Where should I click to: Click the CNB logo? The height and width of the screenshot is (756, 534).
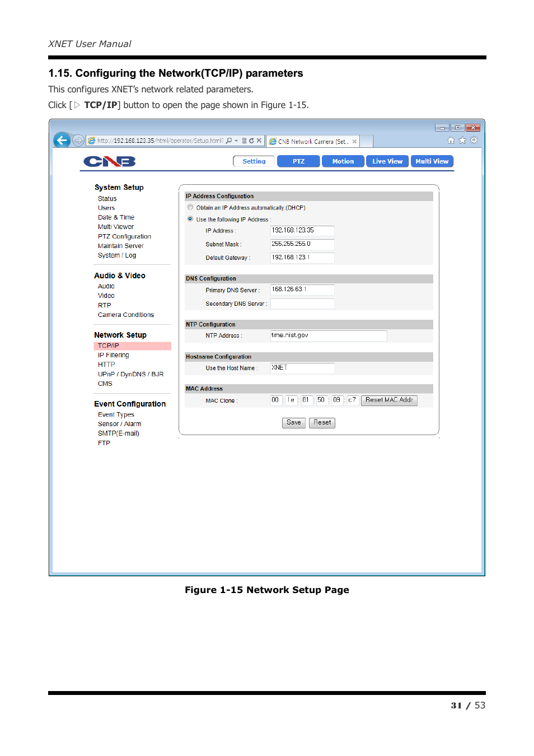coord(110,162)
